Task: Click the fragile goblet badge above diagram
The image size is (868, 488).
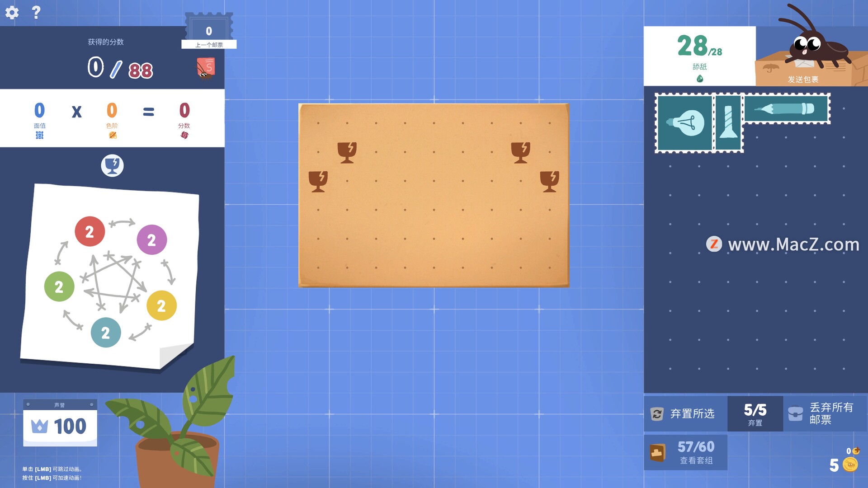Action: tap(112, 165)
